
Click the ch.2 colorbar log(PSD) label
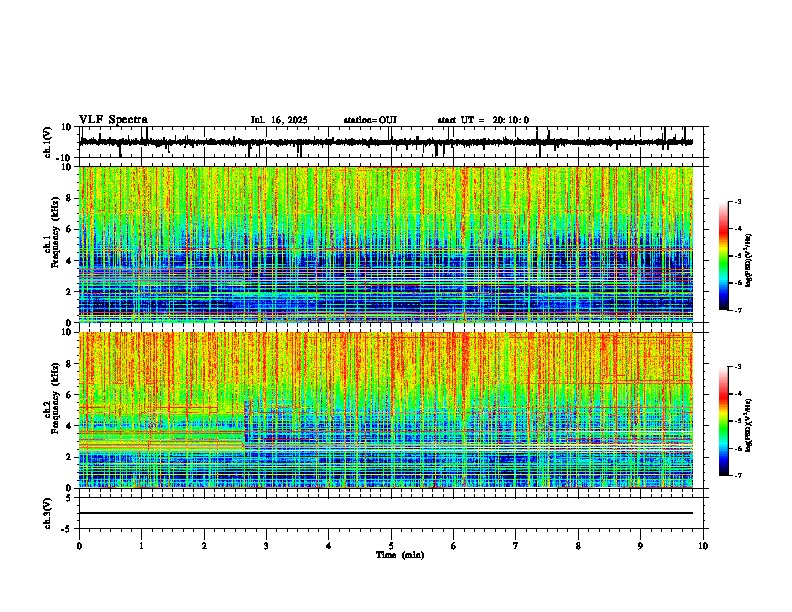pos(749,425)
